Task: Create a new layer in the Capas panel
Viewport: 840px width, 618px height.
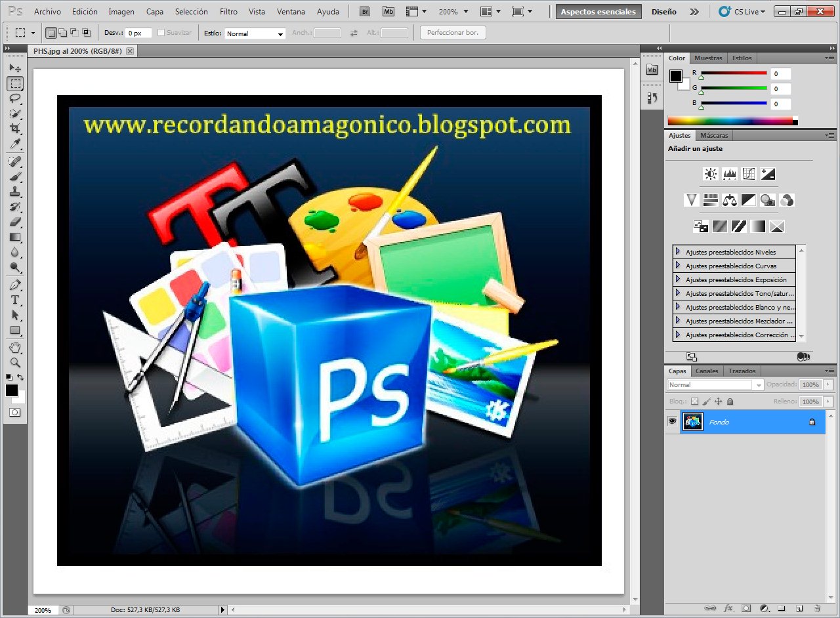Action: tap(799, 608)
